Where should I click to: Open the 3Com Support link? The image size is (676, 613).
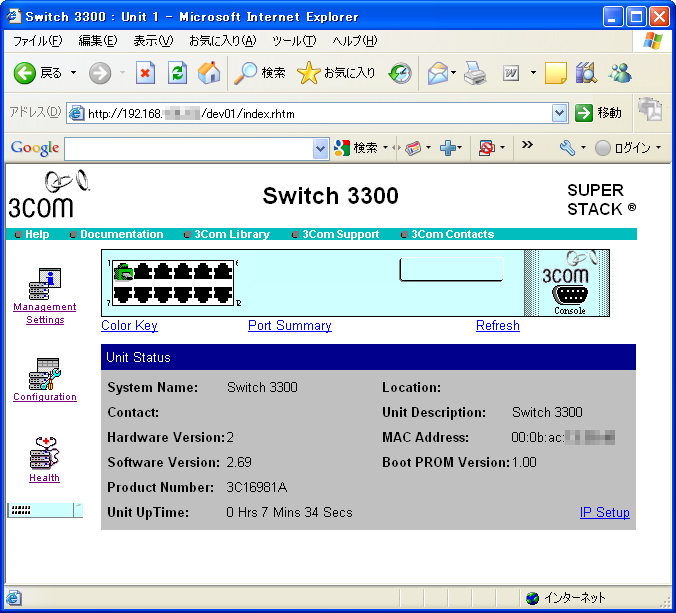341,234
